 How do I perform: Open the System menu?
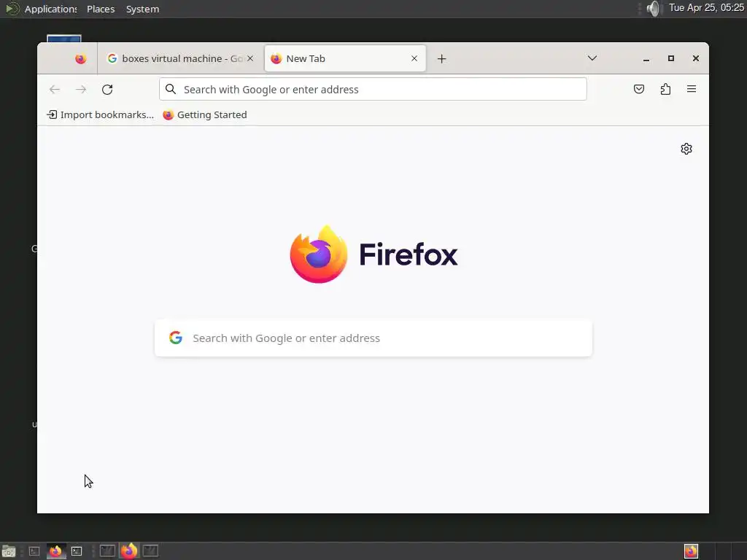[x=142, y=9]
